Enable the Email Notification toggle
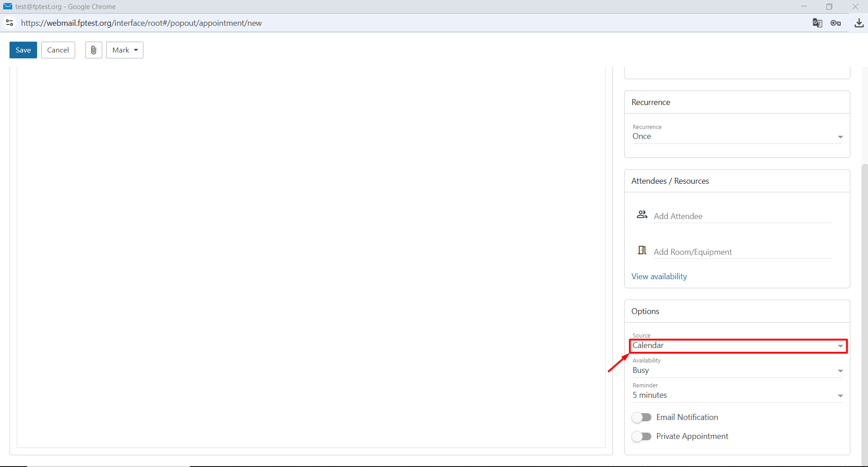Screen dimensions: 868x467 (x=641, y=417)
